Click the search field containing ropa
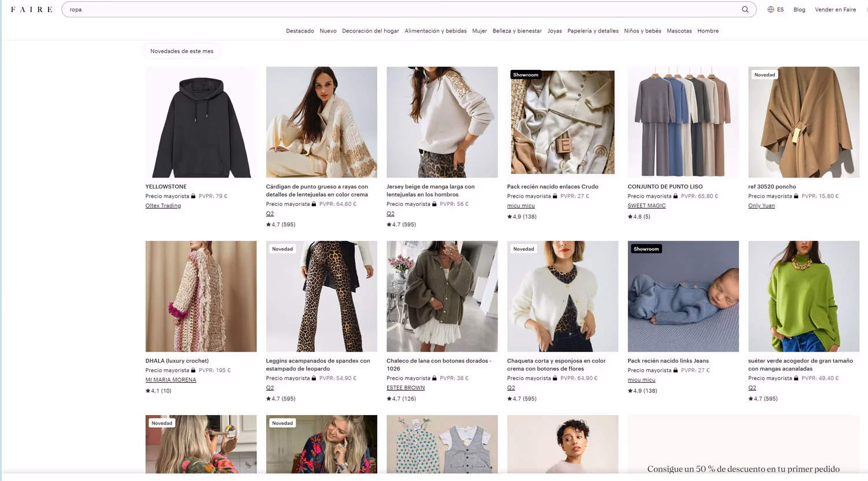This screenshot has width=868, height=481. tap(399, 9)
